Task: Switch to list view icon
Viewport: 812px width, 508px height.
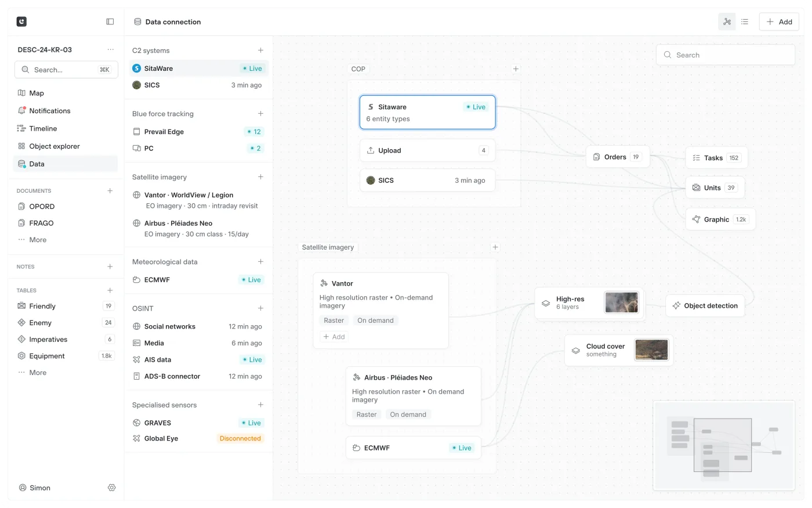Action: [x=745, y=21]
